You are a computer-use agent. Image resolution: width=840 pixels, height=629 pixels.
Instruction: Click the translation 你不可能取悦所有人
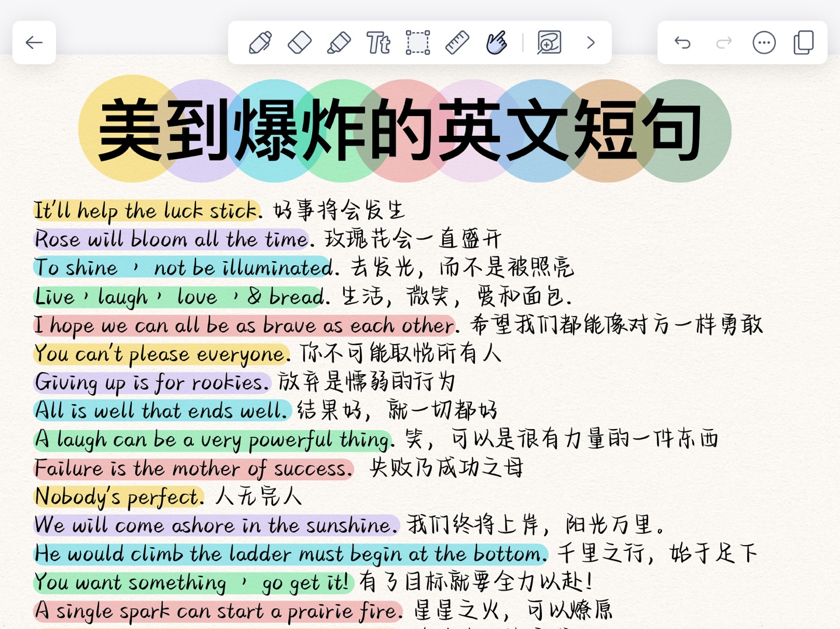click(401, 353)
